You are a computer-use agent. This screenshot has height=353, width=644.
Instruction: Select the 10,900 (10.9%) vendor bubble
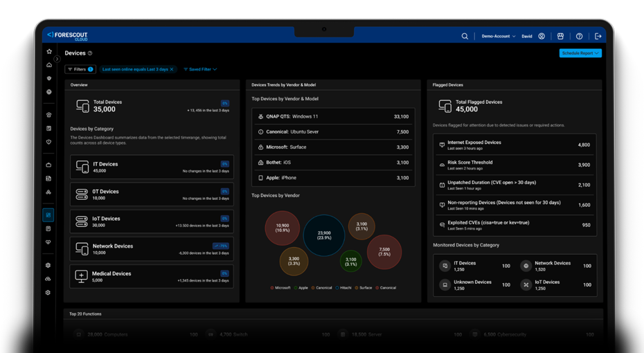point(282,228)
